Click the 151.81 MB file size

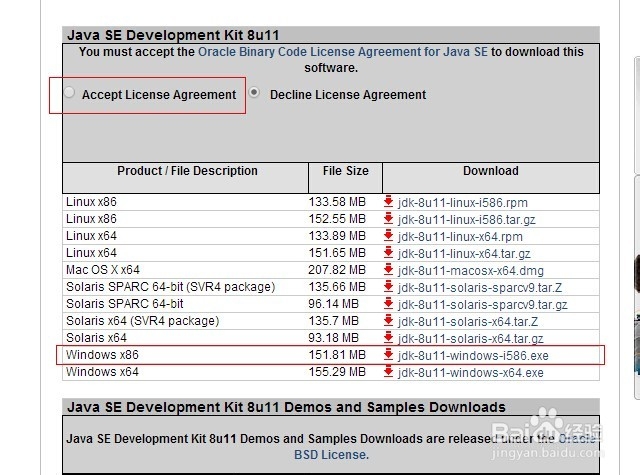(337, 355)
